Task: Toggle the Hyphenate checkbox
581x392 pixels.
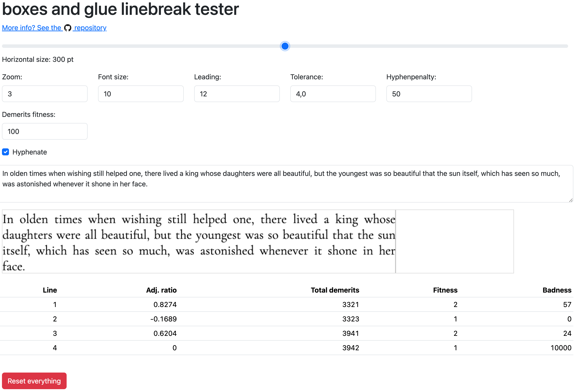Action: coord(5,152)
